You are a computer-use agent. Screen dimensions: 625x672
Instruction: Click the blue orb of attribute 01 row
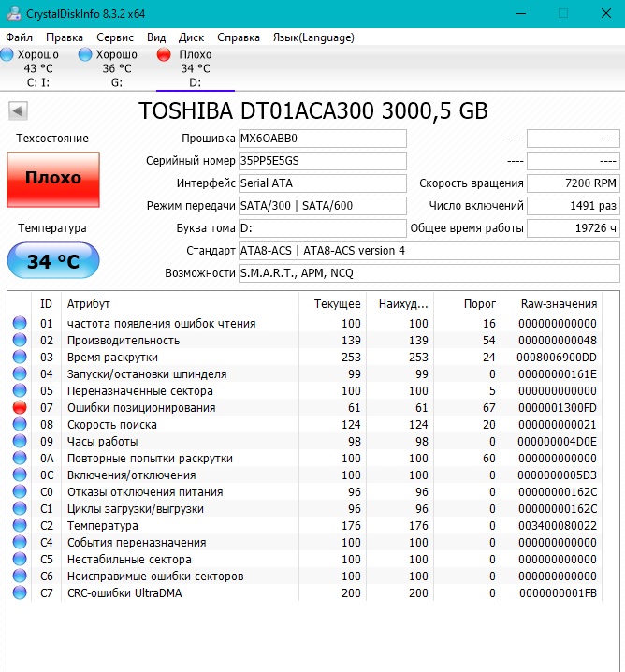(x=20, y=323)
